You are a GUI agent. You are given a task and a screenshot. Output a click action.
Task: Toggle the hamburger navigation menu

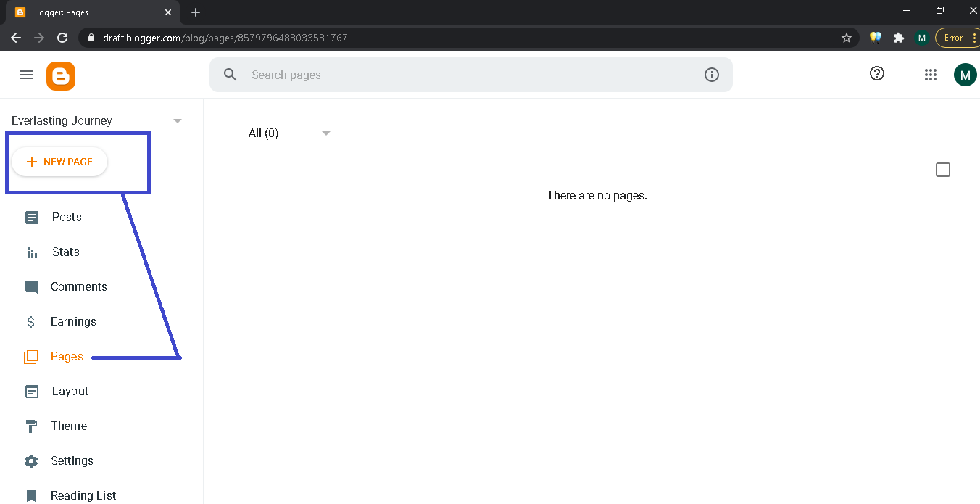click(x=26, y=74)
